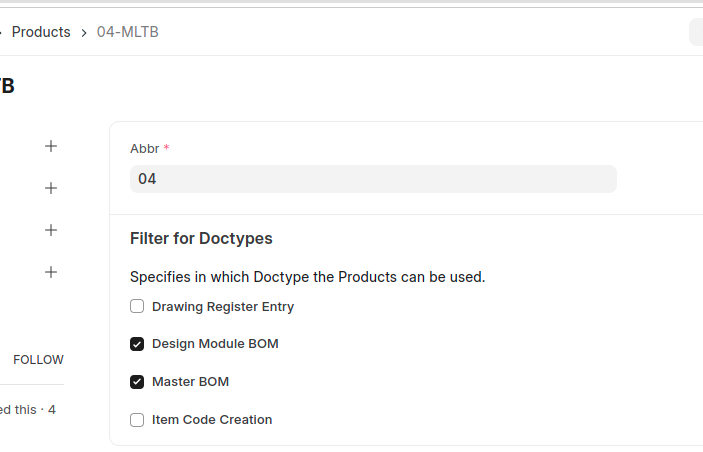
Task: Collapse the Filter for Doctypes section heading
Action: tap(201, 239)
